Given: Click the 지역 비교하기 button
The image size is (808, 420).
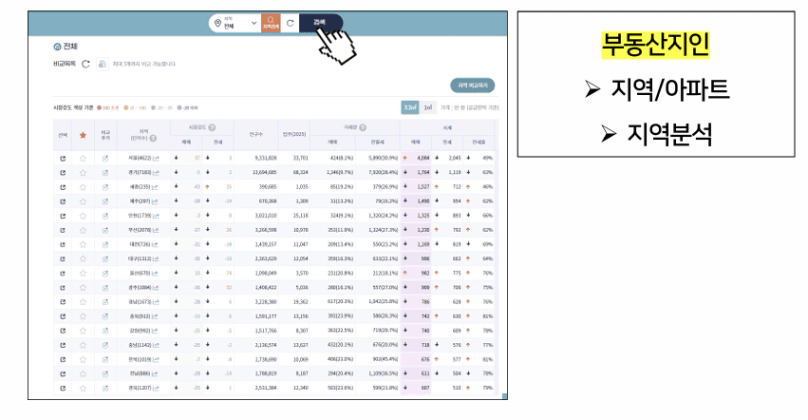Looking at the screenshot, I should tap(473, 86).
